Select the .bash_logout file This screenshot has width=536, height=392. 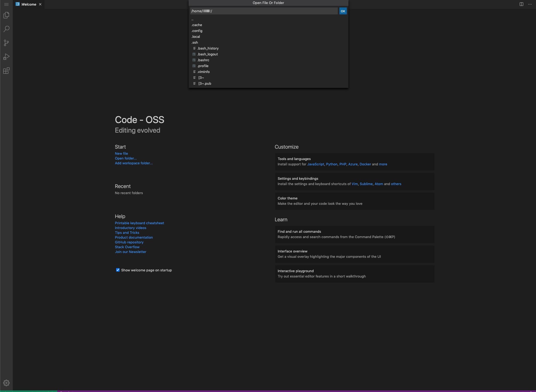(268, 54)
